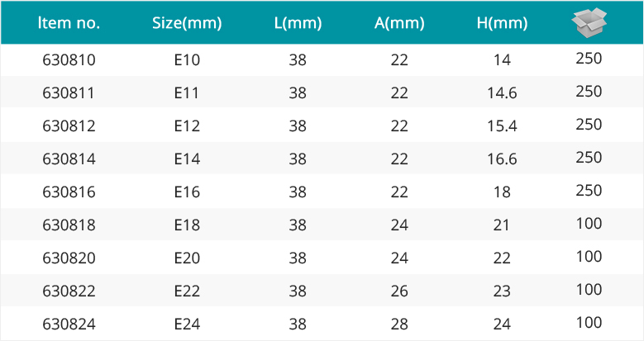Select the E24 size cell
The height and width of the screenshot is (341, 644).
(187, 324)
